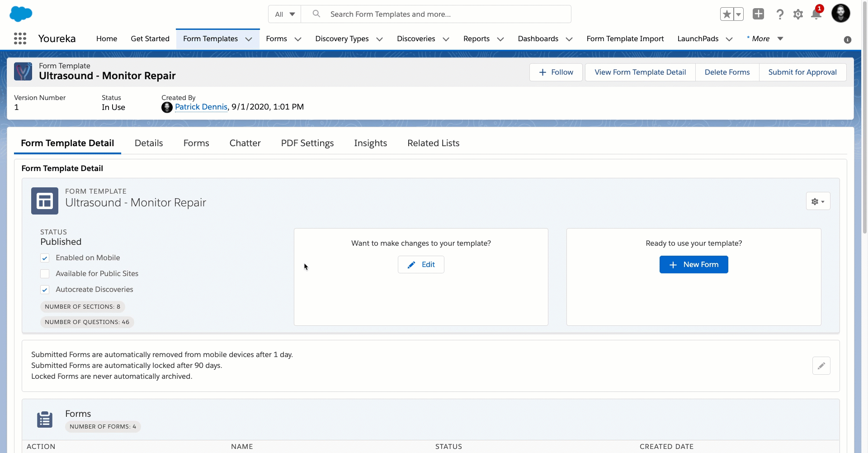Expand the Discovery Types nav chevron

(x=379, y=39)
